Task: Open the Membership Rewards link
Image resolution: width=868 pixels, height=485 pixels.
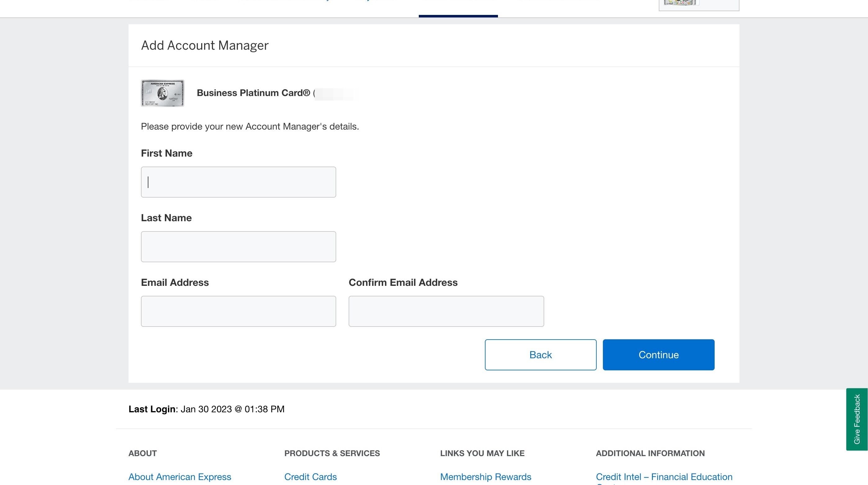Action: 486,477
